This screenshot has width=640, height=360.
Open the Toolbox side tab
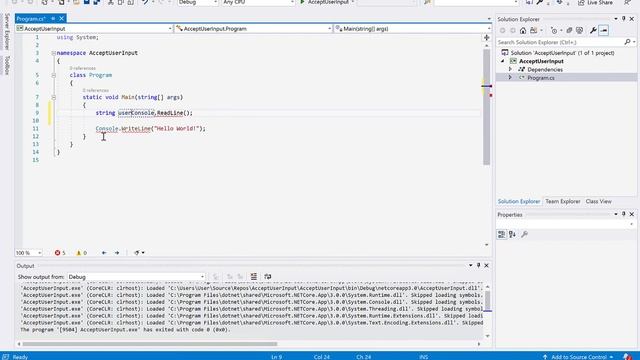click(7, 65)
